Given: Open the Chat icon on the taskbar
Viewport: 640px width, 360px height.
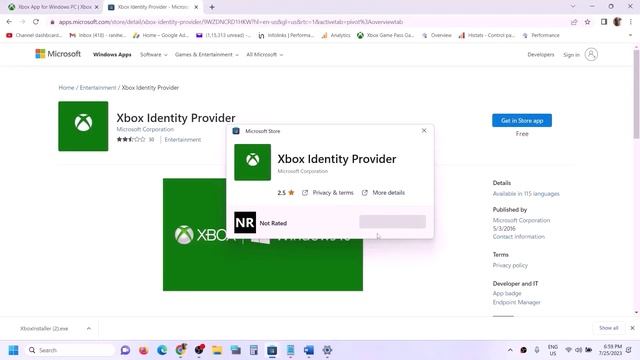Looking at the screenshot, I should click(x=125, y=350).
